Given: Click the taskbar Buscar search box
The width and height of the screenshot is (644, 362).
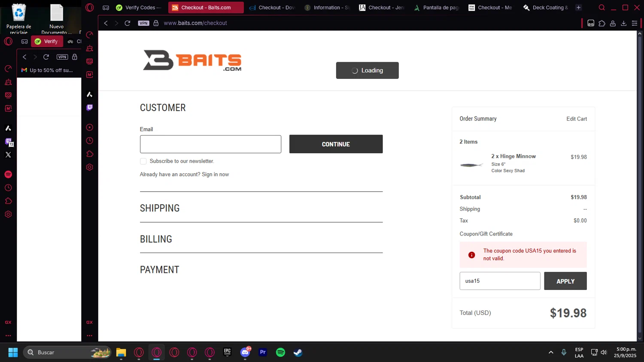Looking at the screenshot, I should point(67,352).
